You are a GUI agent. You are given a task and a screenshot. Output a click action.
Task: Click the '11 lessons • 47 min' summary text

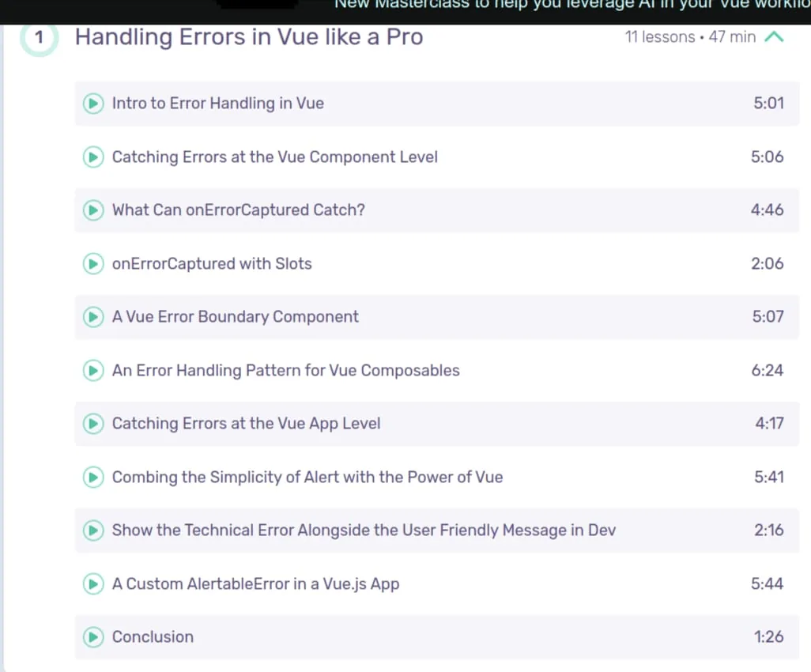[x=690, y=36]
